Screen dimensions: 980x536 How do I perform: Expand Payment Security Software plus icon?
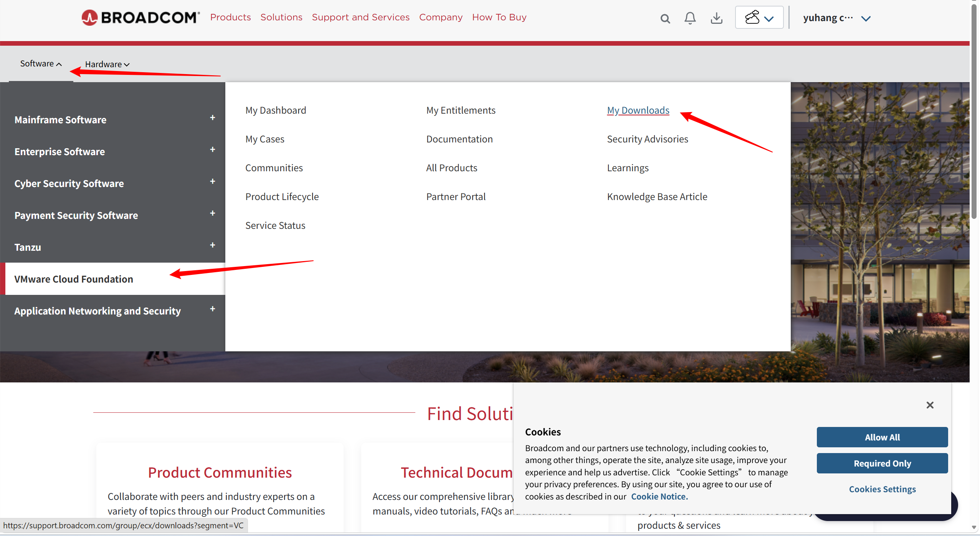(213, 213)
